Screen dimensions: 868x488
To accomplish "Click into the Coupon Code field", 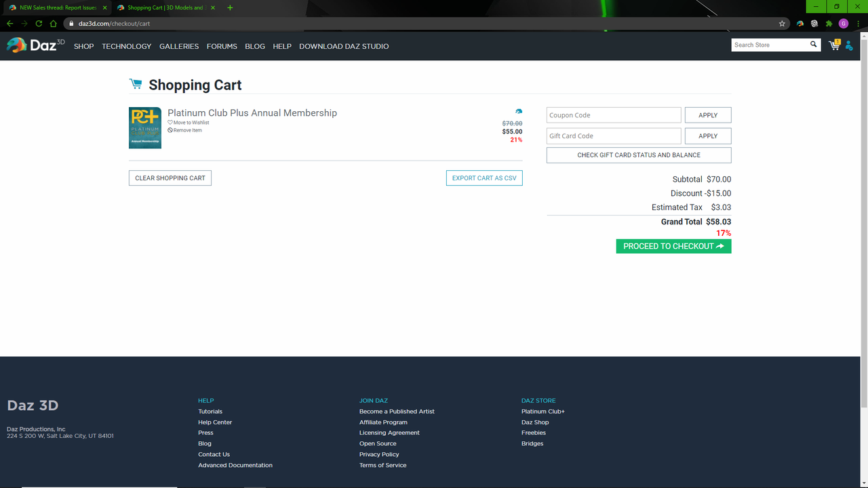I will coord(614,115).
